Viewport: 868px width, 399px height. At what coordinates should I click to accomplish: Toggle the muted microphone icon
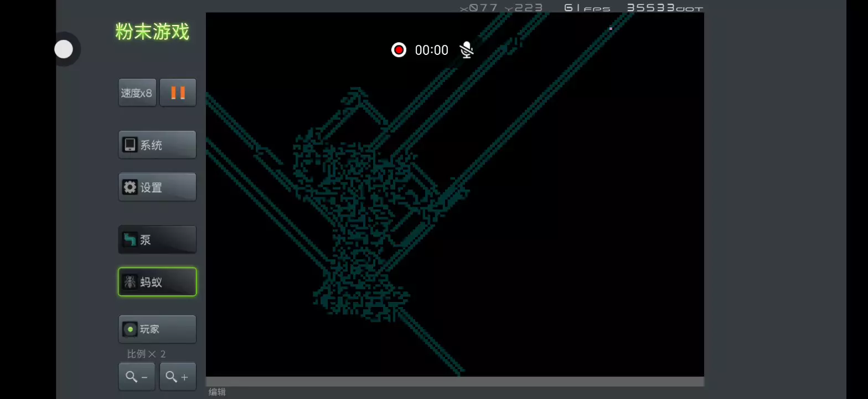[x=467, y=50]
